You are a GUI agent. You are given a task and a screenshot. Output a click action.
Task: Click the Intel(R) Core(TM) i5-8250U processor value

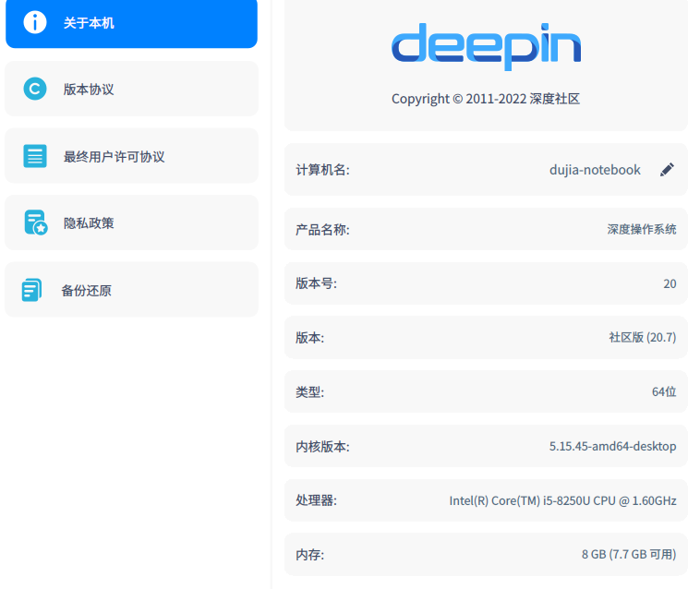562,500
